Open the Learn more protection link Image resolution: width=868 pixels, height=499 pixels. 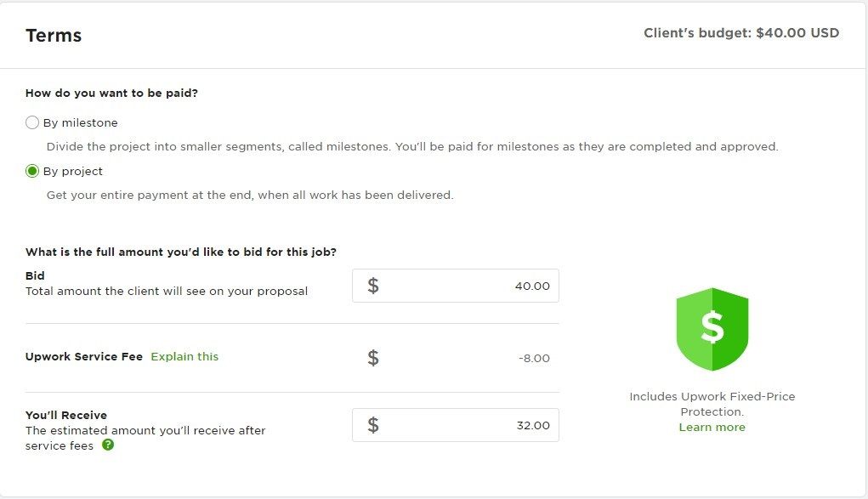712,427
